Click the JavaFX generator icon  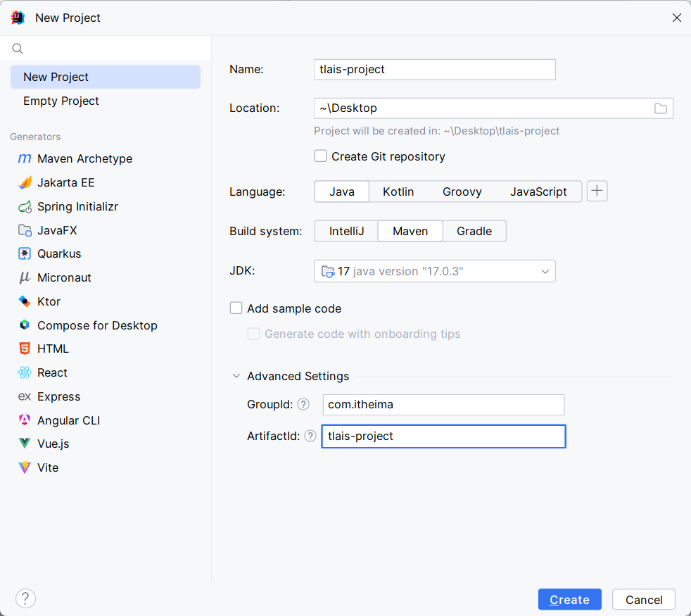[25, 230]
